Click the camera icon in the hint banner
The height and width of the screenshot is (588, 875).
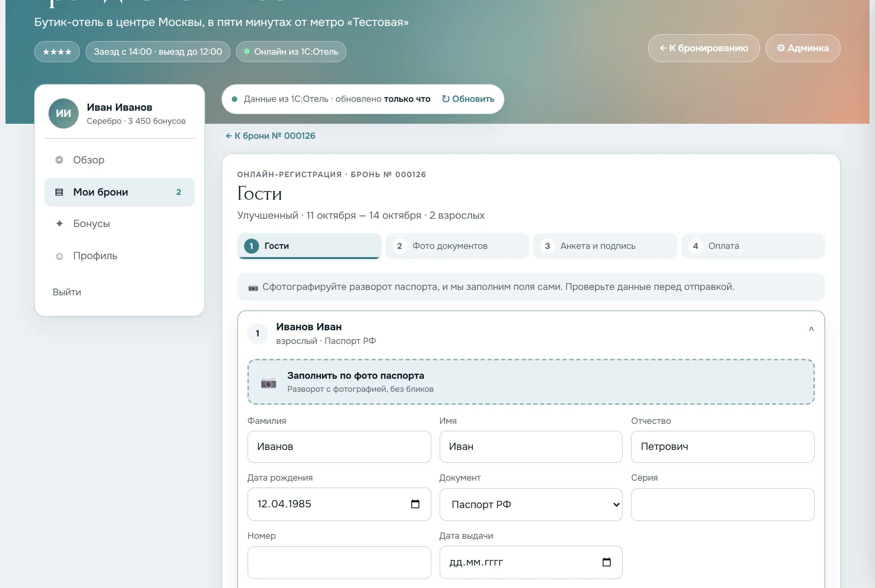(253, 288)
